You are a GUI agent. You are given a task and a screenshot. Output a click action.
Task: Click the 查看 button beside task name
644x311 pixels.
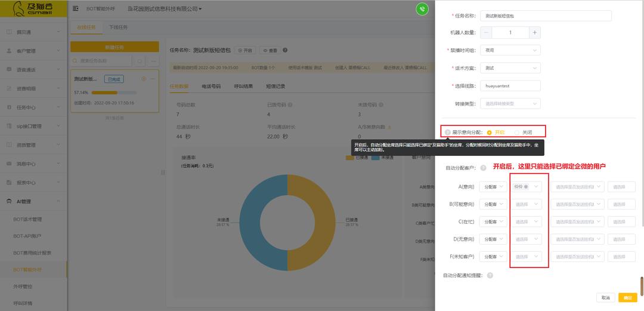[270, 50]
